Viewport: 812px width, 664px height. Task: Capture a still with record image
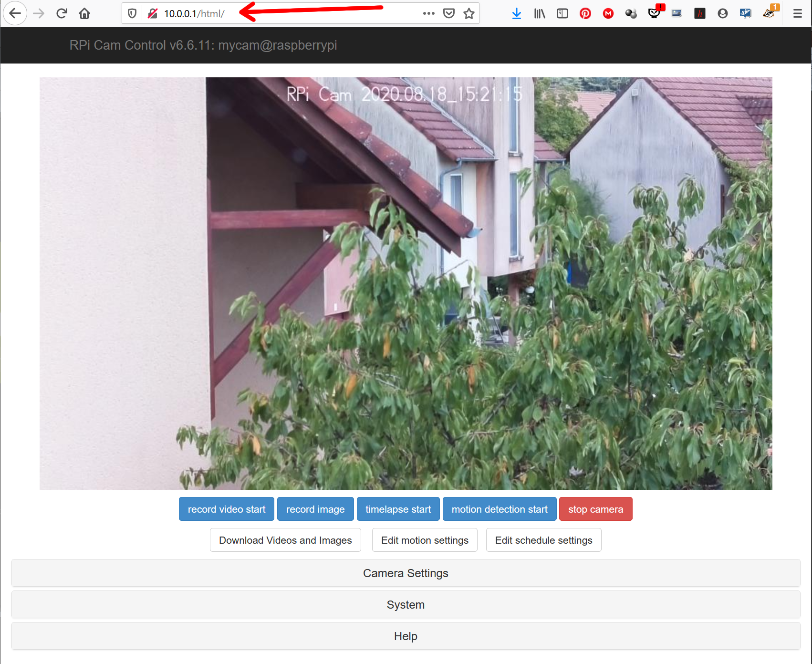pyautogui.click(x=315, y=509)
